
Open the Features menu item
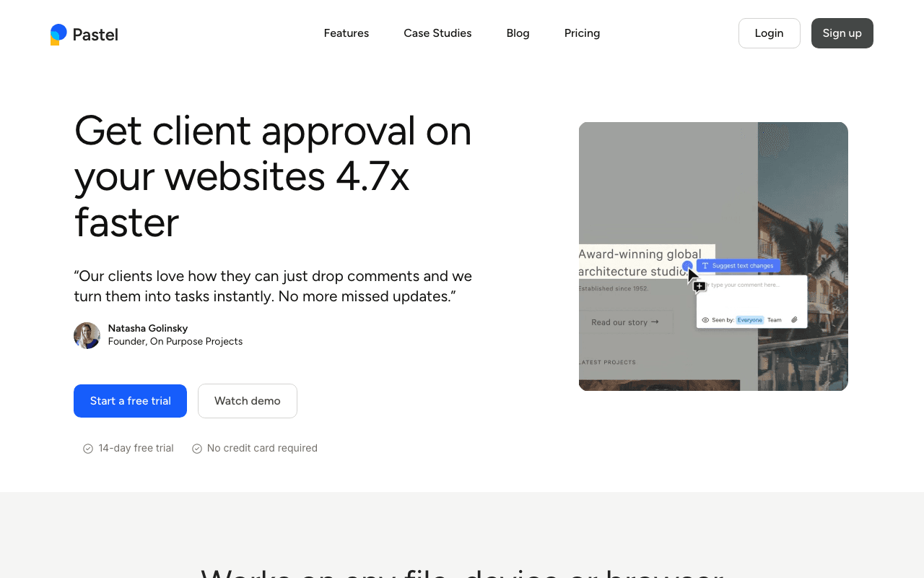click(346, 33)
